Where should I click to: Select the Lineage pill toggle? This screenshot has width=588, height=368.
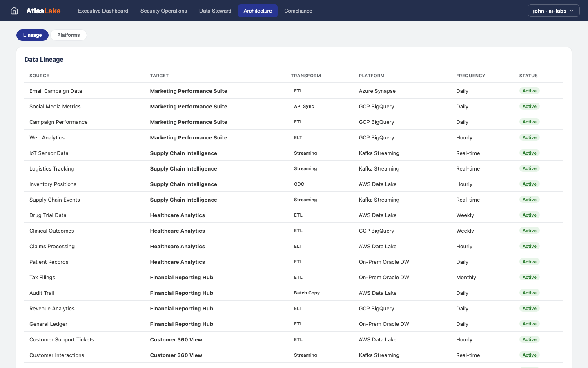tap(32, 35)
